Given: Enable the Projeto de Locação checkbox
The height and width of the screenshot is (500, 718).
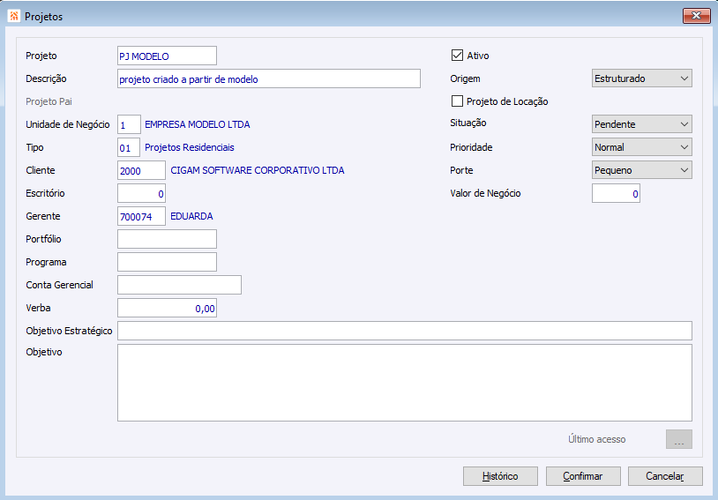Looking at the screenshot, I should pyautogui.click(x=457, y=101).
